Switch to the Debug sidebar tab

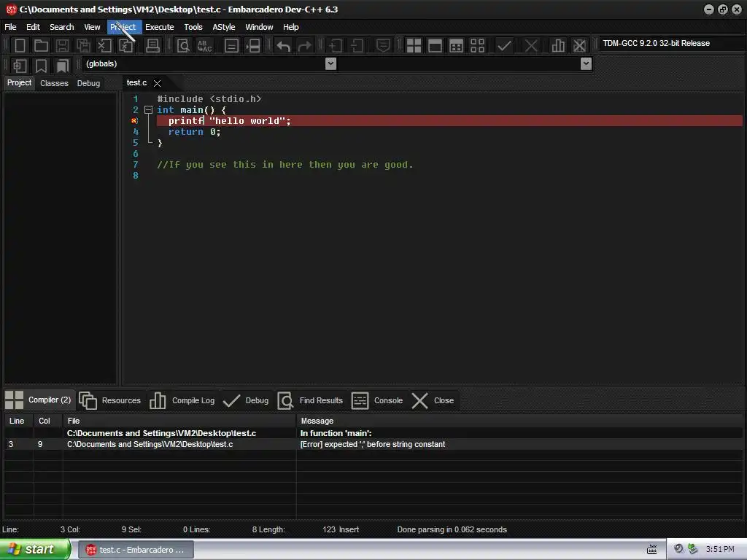[88, 83]
